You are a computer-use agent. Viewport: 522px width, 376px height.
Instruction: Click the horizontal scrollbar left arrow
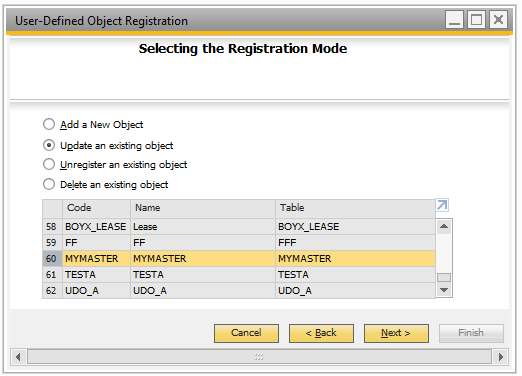[x=18, y=357]
